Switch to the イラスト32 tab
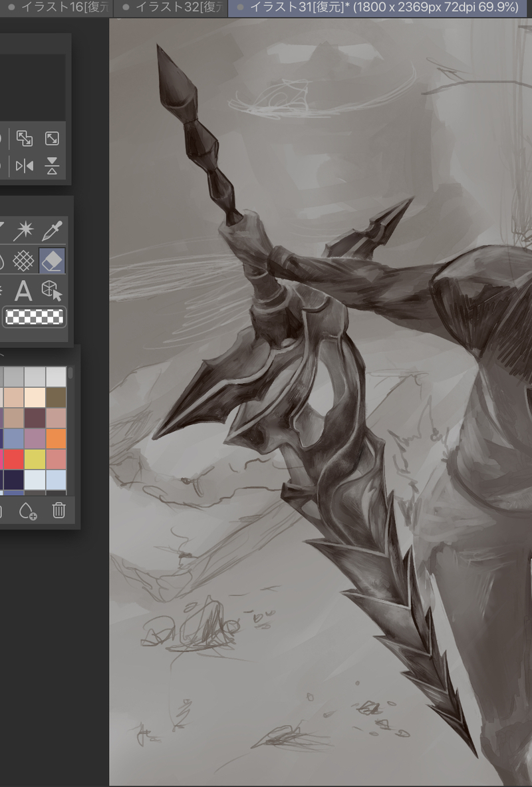 coord(171,7)
